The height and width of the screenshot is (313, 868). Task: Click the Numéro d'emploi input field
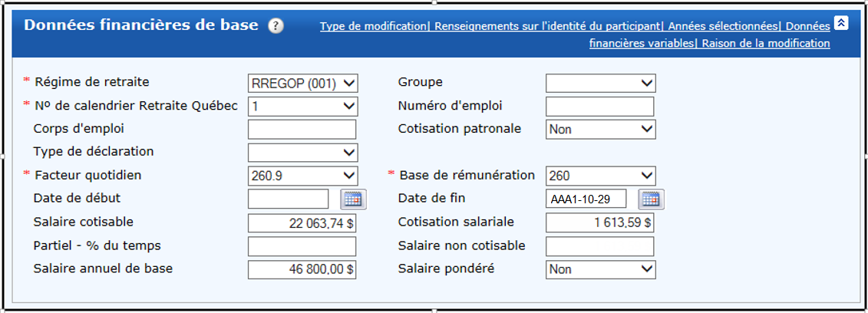pos(600,106)
